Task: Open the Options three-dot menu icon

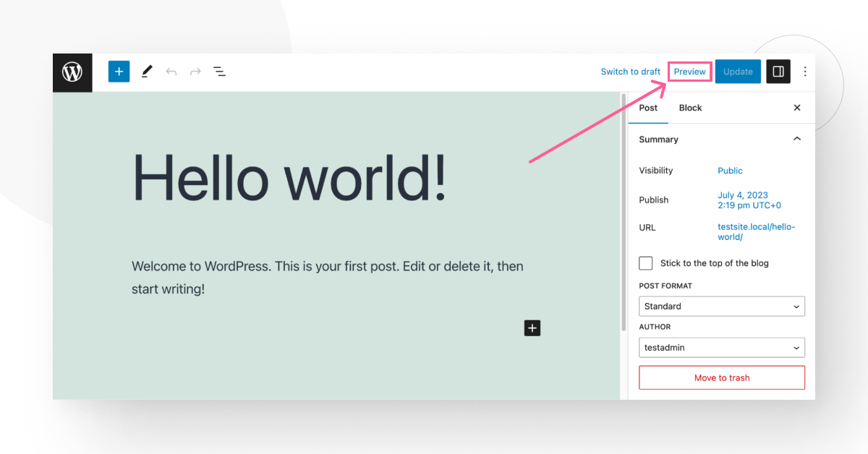Action: tap(805, 72)
